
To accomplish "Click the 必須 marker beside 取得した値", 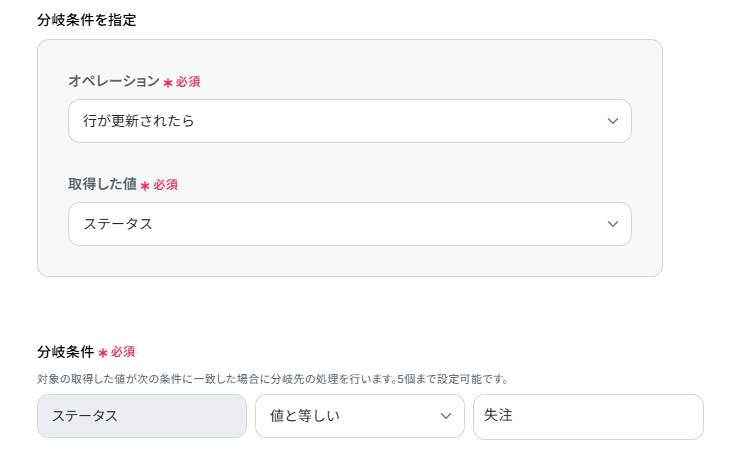I will point(166,185).
